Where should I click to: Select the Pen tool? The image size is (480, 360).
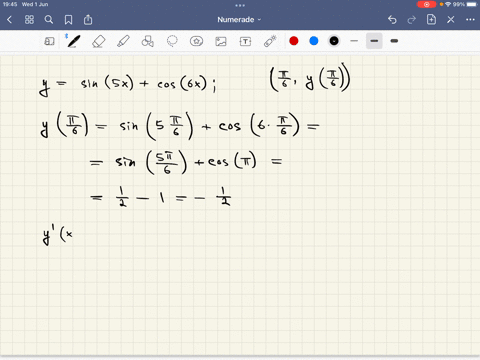[73, 41]
